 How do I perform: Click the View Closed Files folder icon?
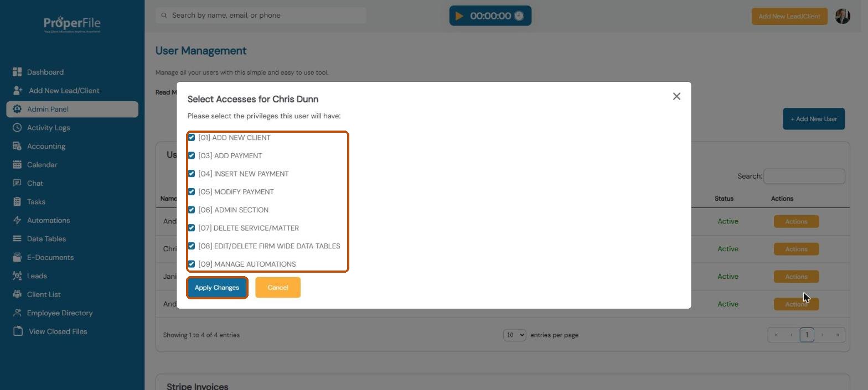pos(18,331)
